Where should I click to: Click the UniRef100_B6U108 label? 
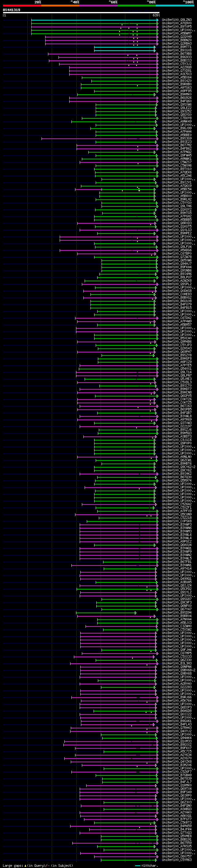tap(177, 301)
